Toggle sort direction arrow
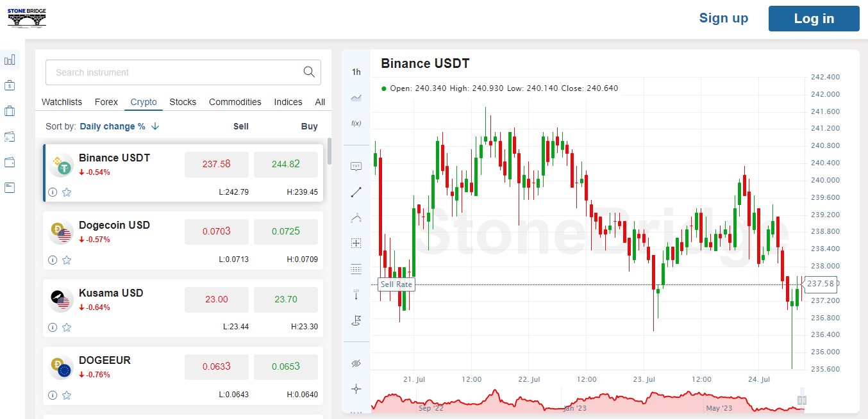This screenshot has height=419, width=868. click(x=155, y=126)
